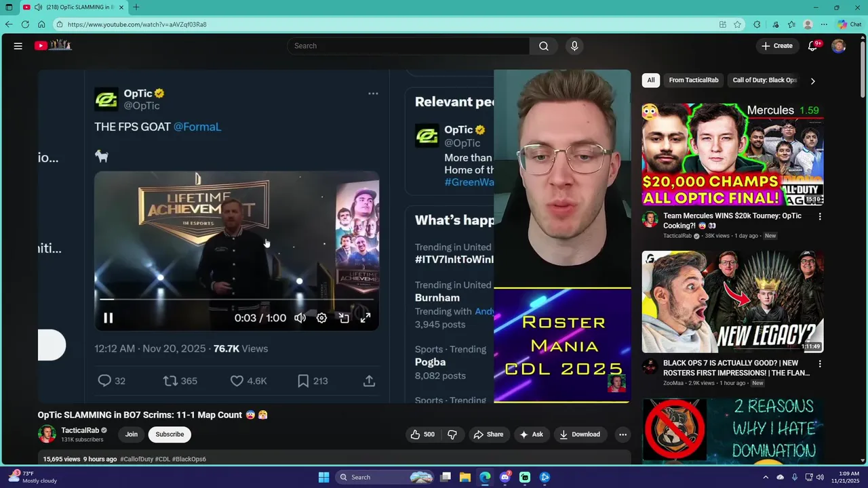Refresh the page

pyautogui.click(x=25, y=24)
